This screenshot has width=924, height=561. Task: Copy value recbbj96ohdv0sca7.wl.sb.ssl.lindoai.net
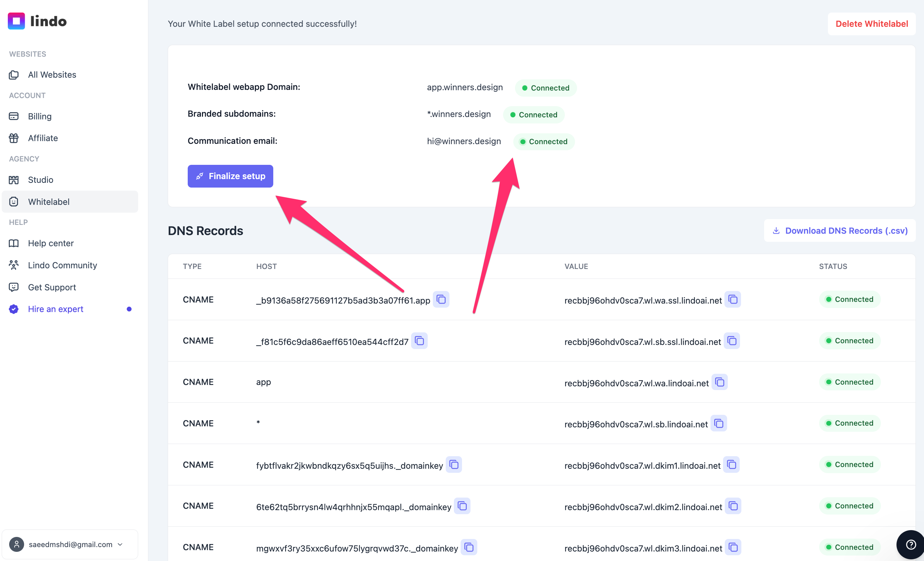tap(732, 341)
